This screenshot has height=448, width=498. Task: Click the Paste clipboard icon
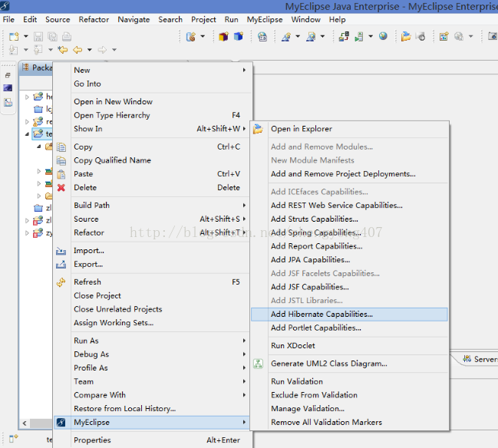click(x=61, y=174)
